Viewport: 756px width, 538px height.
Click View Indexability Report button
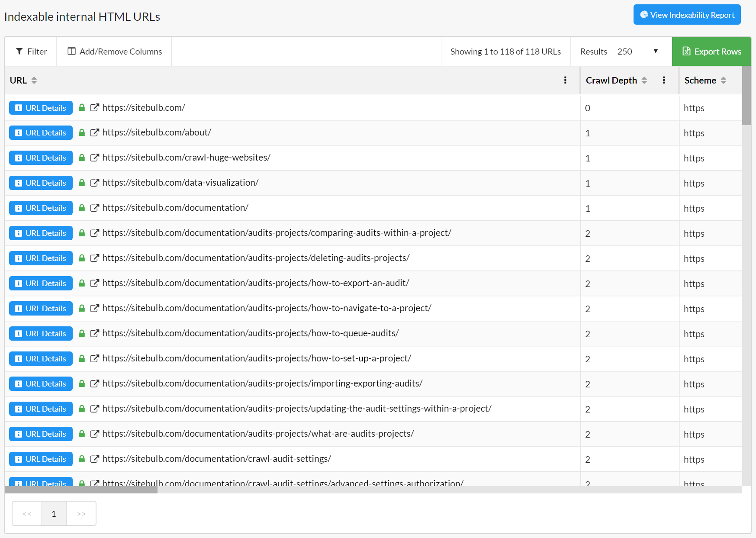click(x=687, y=15)
